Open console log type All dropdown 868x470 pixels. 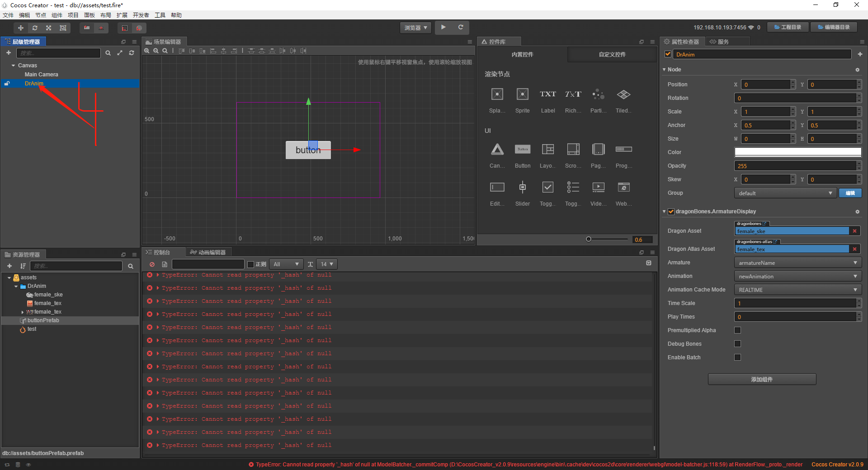pos(286,264)
